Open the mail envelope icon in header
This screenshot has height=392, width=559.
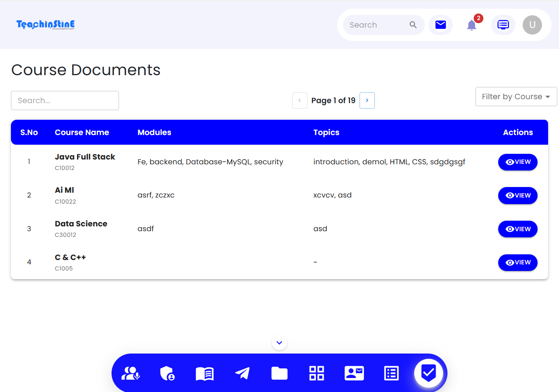440,25
